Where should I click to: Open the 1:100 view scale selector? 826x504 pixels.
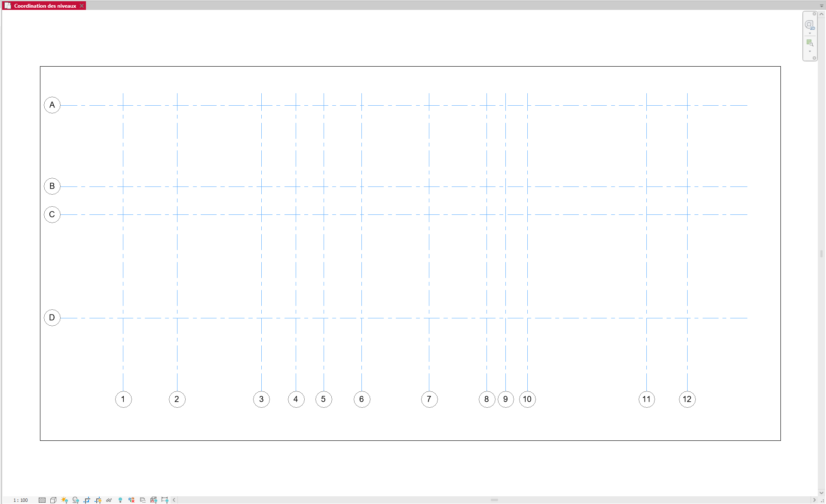pyautogui.click(x=20, y=500)
